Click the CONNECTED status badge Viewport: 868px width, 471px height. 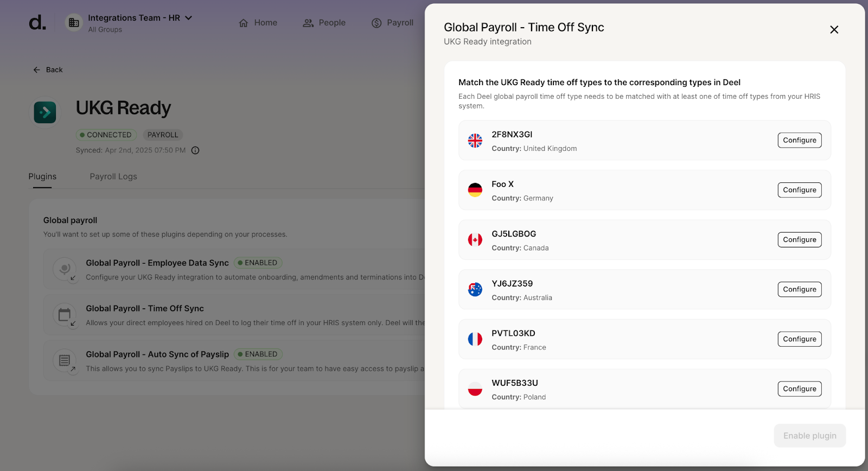click(106, 135)
